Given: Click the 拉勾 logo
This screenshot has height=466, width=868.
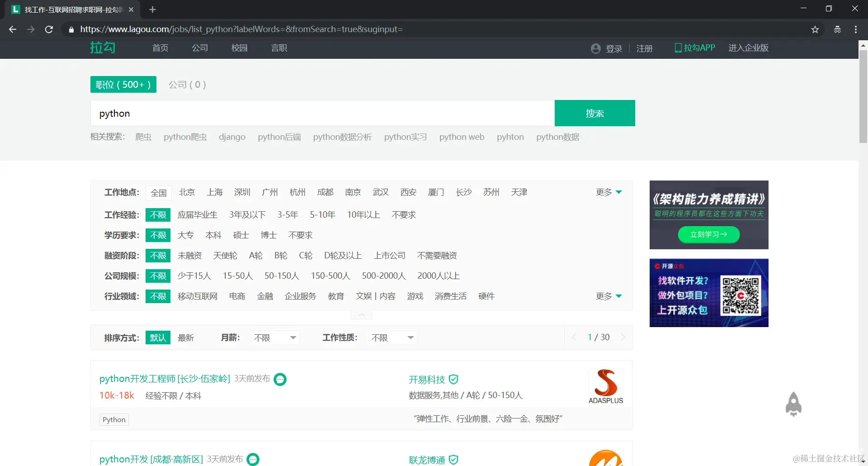Looking at the screenshot, I should pos(103,48).
